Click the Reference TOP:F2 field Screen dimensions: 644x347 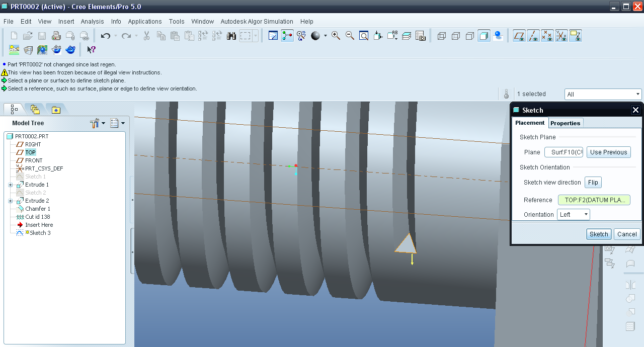coord(594,200)
